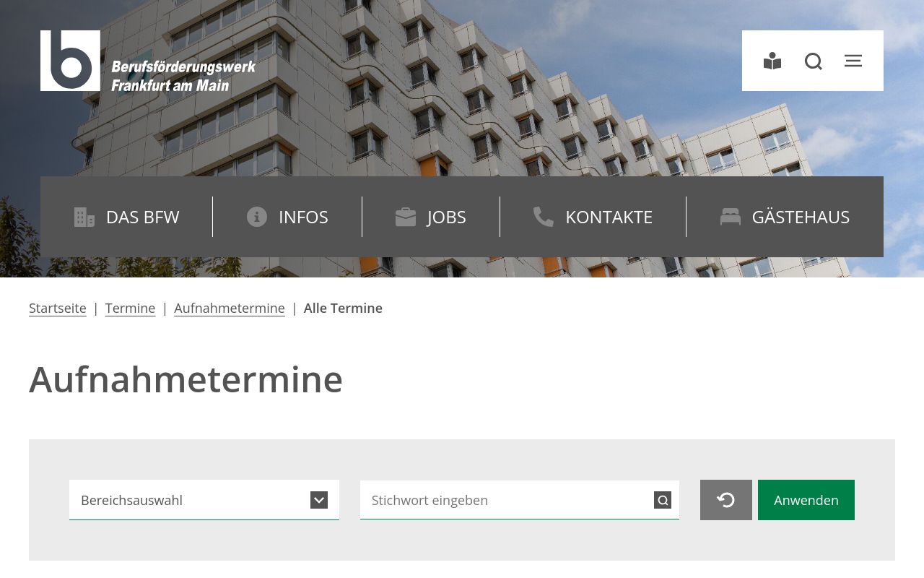Image resolution: width=924 pixels, height=578 pixels.
Task: Click the building icon beside DAS BFW
Action: point(84,217)
